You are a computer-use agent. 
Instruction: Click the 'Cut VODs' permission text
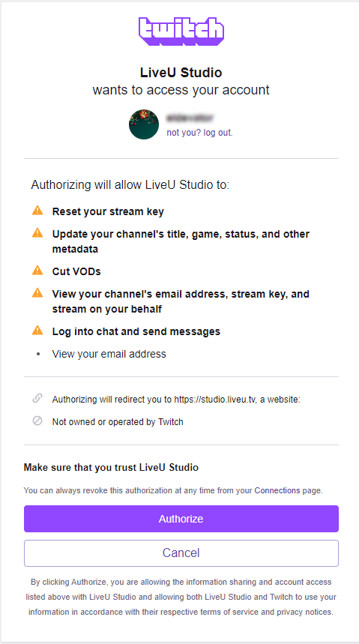pyautogui.click(x=76, y=271)
